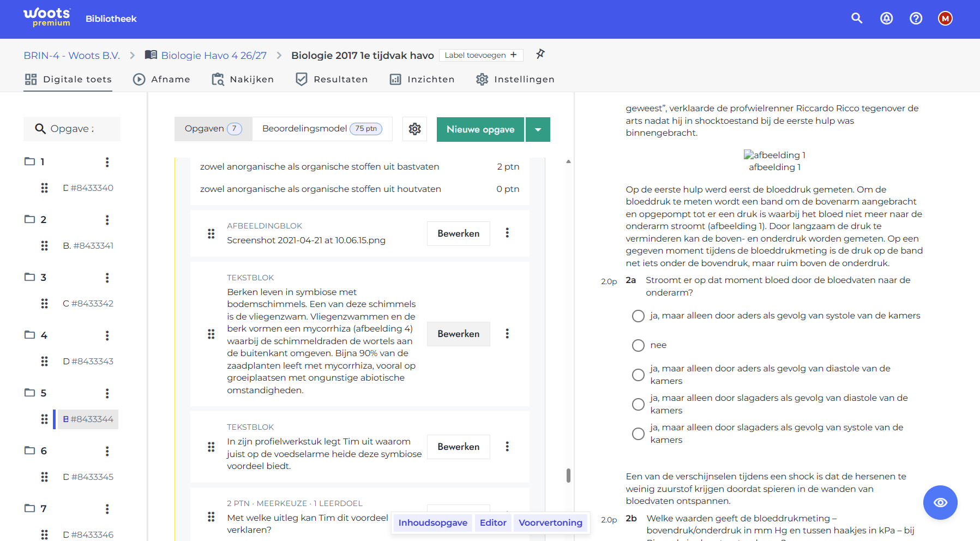
Task: Open more options for Afbeeldingblok screenshot
Action: pos(507,233)
